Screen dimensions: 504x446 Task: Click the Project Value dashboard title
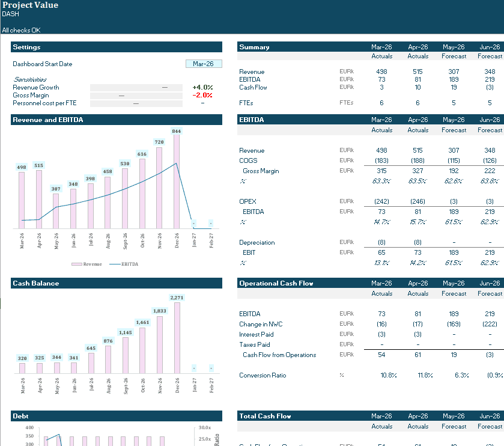(x=30, y=5)
